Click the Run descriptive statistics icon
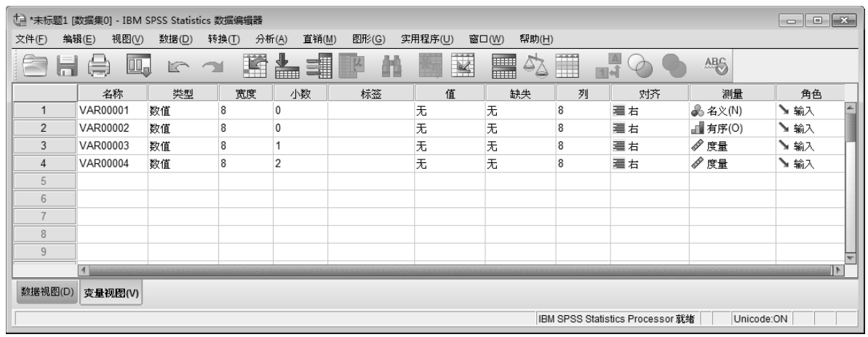Screen dimensions: 868x337 tap(351, 66)
